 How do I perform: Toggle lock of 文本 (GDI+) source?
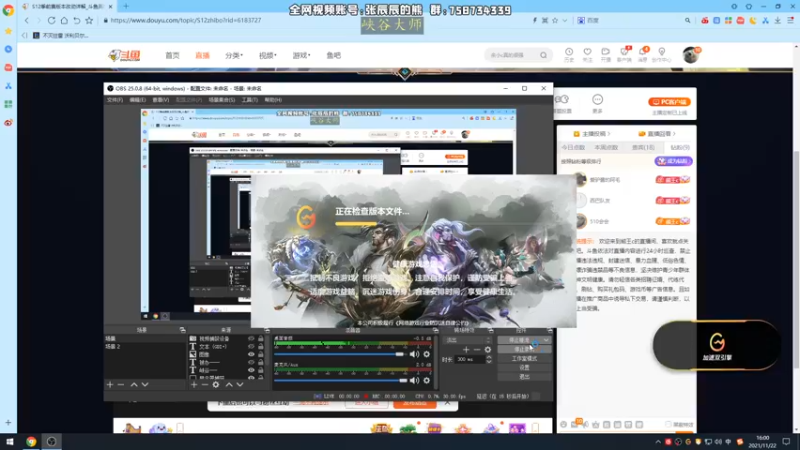(261, 346)
